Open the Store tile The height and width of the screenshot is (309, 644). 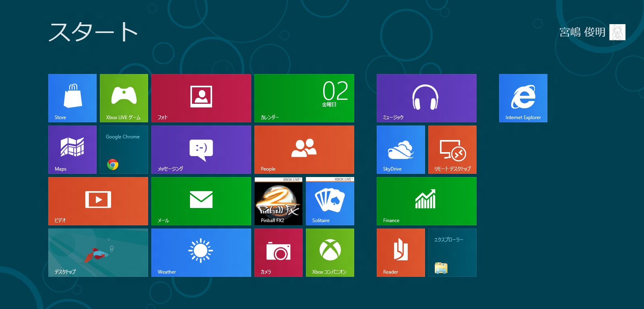(x=72, y=98)
